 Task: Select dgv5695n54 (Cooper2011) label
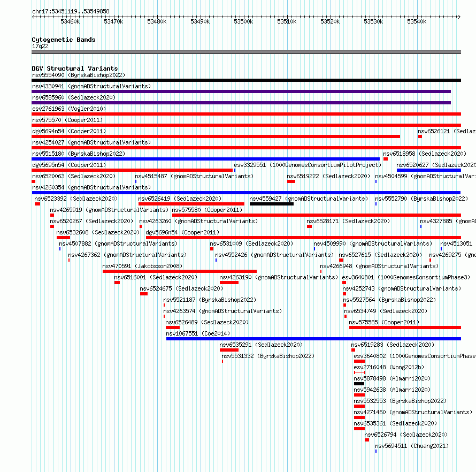point(69,165)
